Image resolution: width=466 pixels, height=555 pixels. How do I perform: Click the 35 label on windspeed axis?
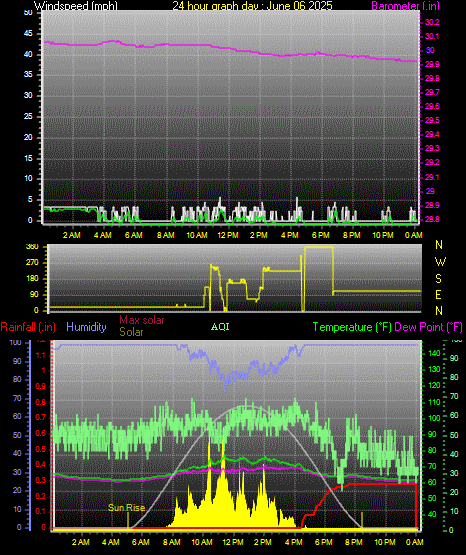(x=28, y=74)
